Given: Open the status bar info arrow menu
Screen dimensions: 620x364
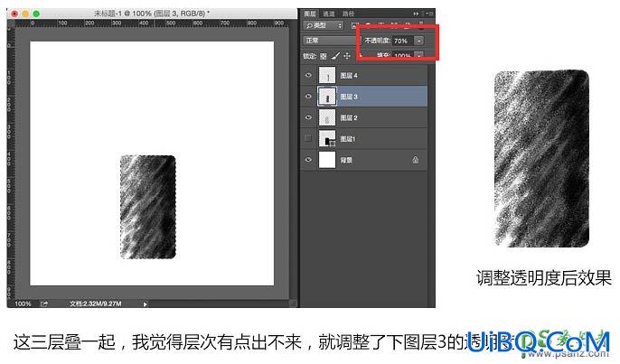Looking at the screenshot, I should tap(146, 303).
